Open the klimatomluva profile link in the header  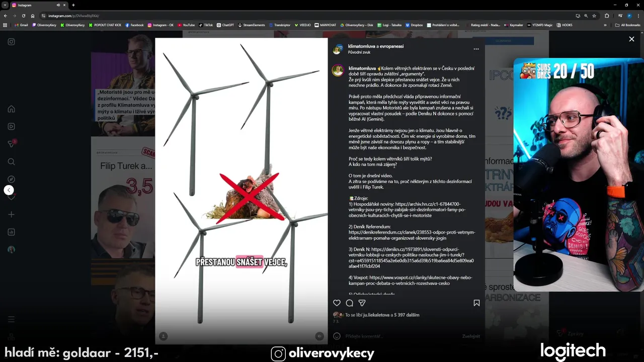click(362, 46)
